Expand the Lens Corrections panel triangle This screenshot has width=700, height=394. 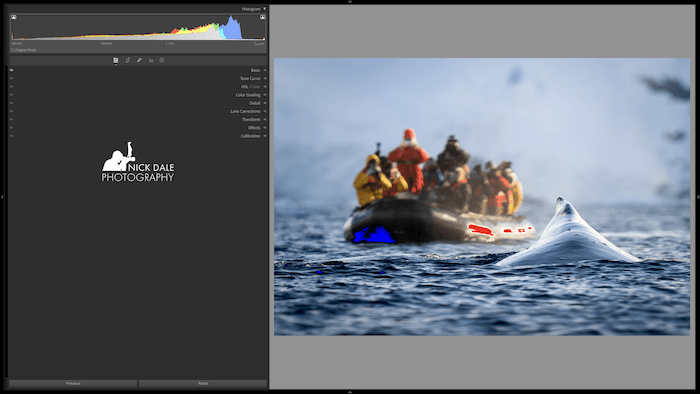pos(265,111)
